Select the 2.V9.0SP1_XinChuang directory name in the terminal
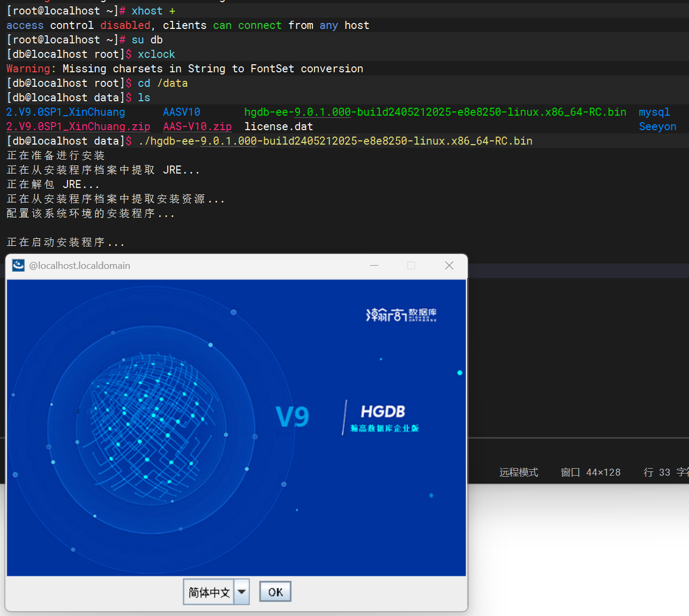Image resolution: width=689 pixels, height=616 pixels. [x=65, y=112]
